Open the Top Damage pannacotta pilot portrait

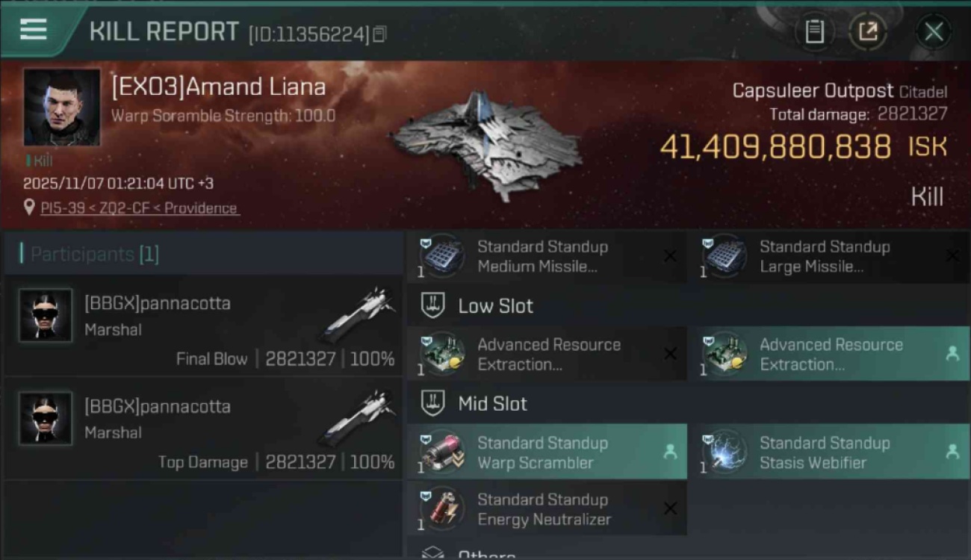(46, 418)
